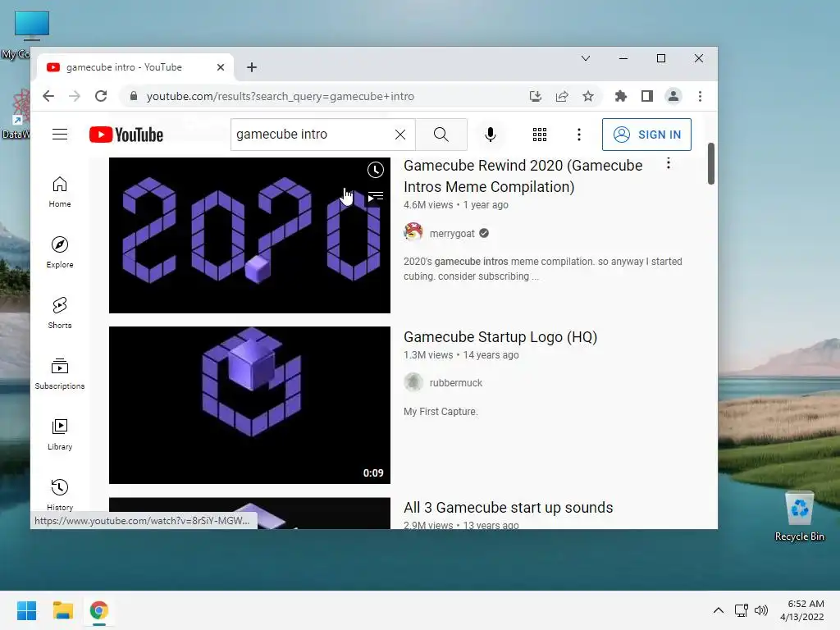
Task: Open the Gamecube Startup Logo (HQ) thumbnail
Action: click(x=249, y=405)
